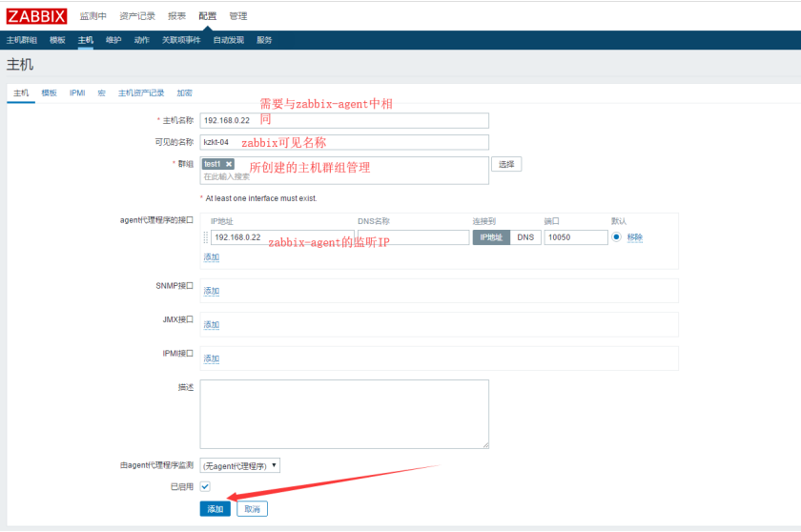Open the 由agent代理程序监测 proxy dropdown
This screenshot has height=532, width=801.
(x=239, y=465)
